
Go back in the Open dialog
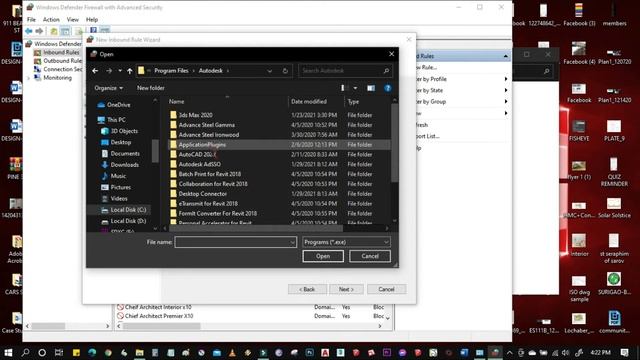point(95,71)
